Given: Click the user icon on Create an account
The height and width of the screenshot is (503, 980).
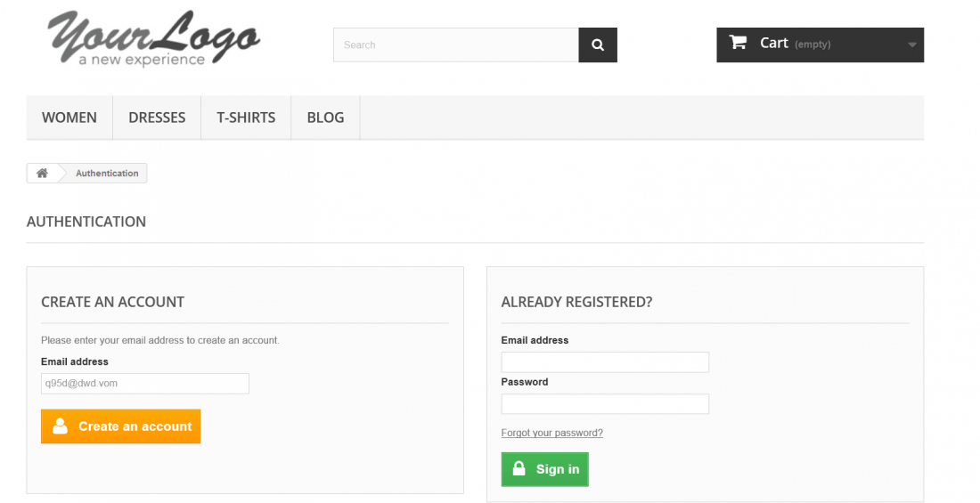Looking at the screenshot, I should point(60,426).
